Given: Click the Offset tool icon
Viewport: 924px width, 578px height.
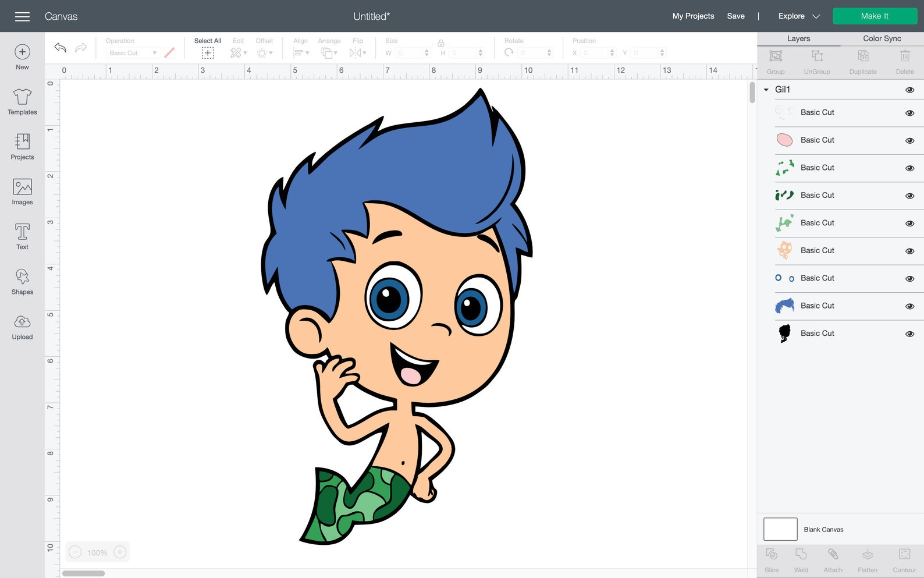Looking at the screenshot, I should [x=262, y=53].
